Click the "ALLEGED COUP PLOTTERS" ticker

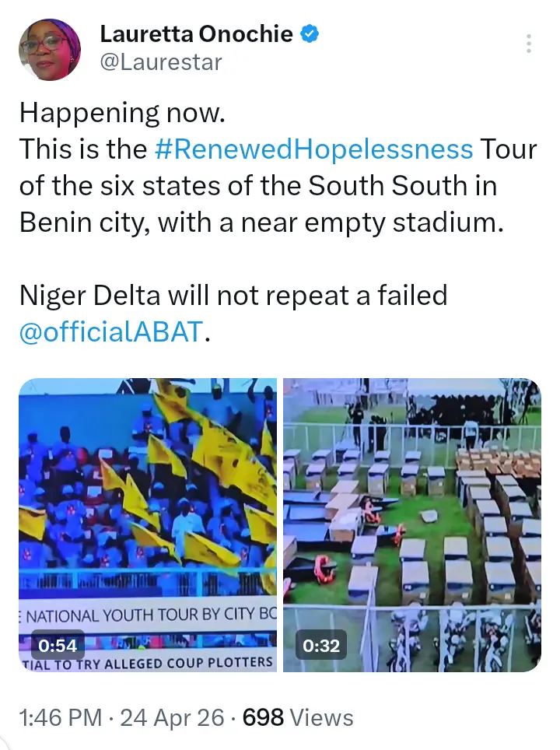pos(148,662)
